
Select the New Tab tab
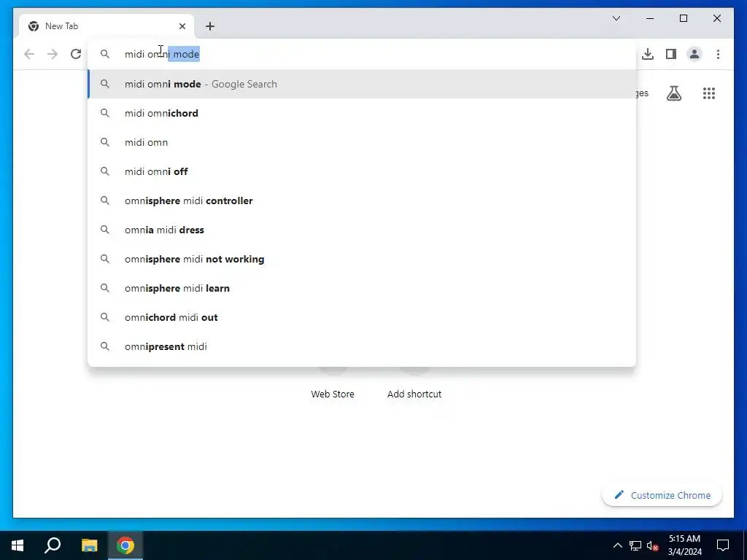click(107, 26)
